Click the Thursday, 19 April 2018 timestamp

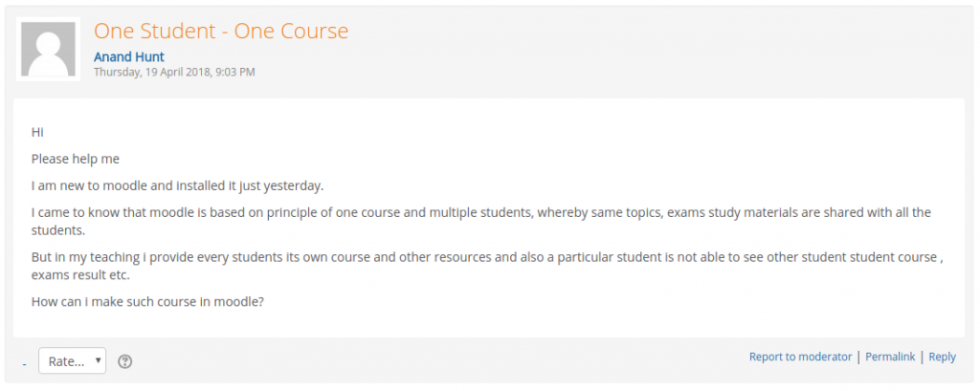coord(174,72)
